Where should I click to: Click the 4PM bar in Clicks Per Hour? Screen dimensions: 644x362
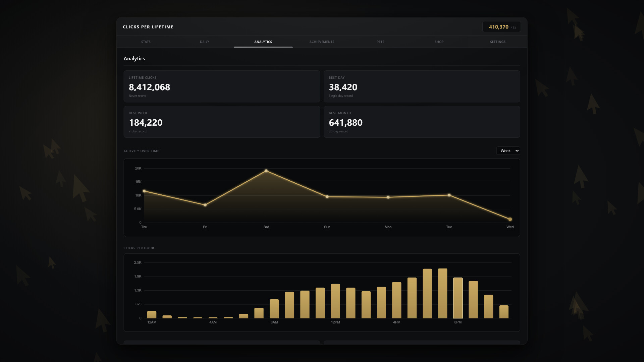(x=397, y=300)
